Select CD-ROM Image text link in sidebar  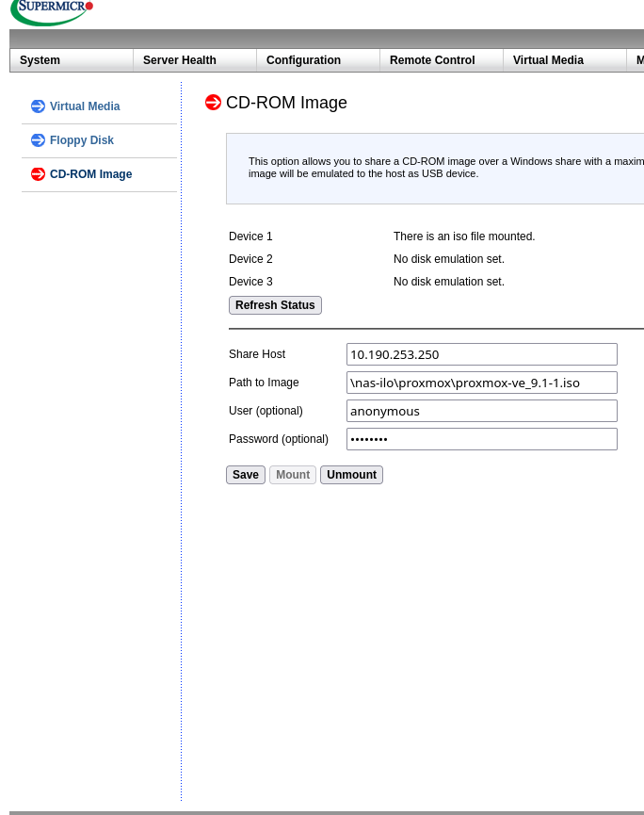(90, 174)
